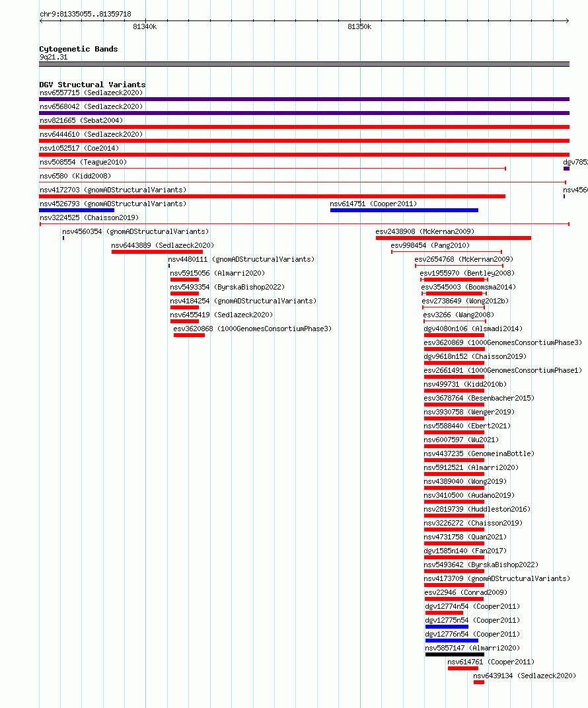Open nsv6439134 (Sedlazeck2020) label
588x708 pixels.
click(525, 676)
